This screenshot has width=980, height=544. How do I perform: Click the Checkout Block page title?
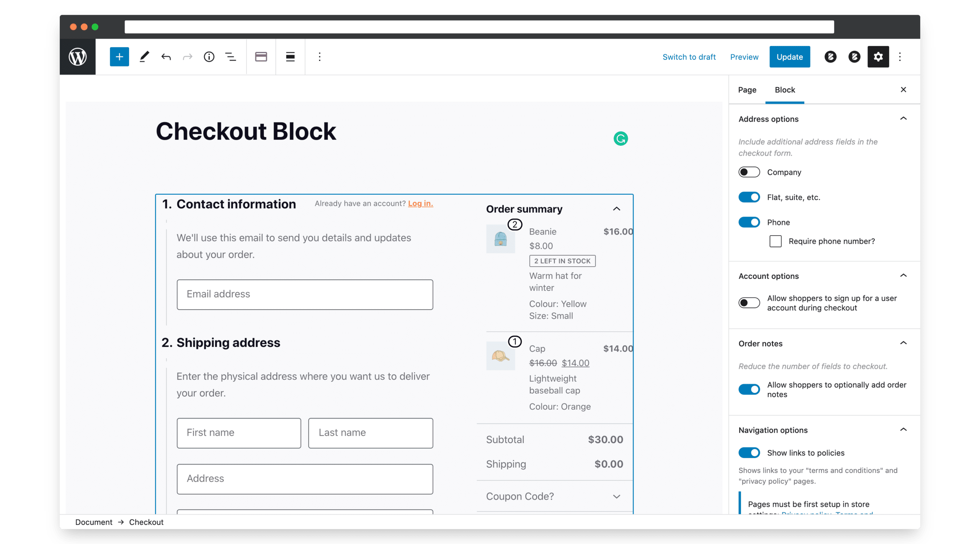coord(246,131)
